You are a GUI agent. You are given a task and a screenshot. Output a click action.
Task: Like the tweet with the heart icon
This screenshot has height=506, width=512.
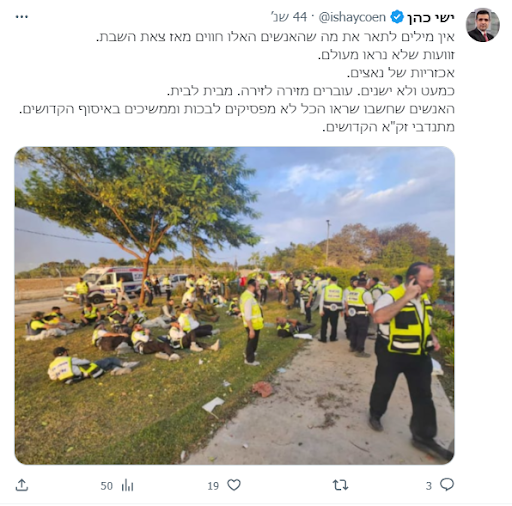pos(234,485)
